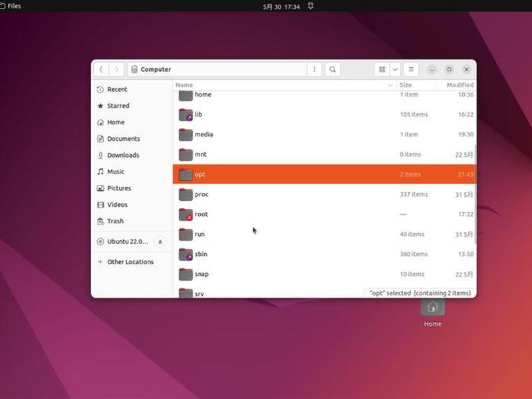The image size is (532, 399).
Task: Sort by the Size column header
Action: pos(416,85)
